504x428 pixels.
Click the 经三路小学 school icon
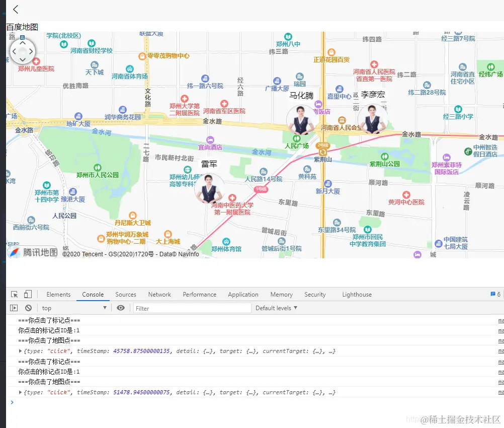point(458,109)
